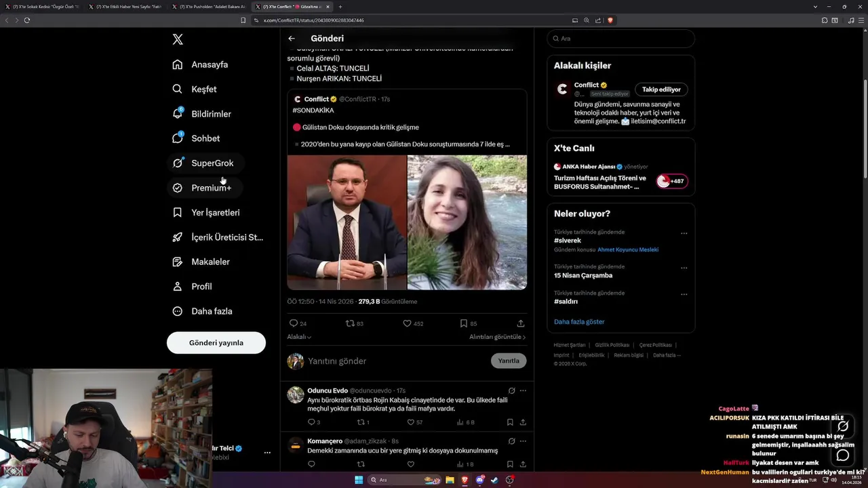
Task: Share the main post
Action: click(521, 323)
